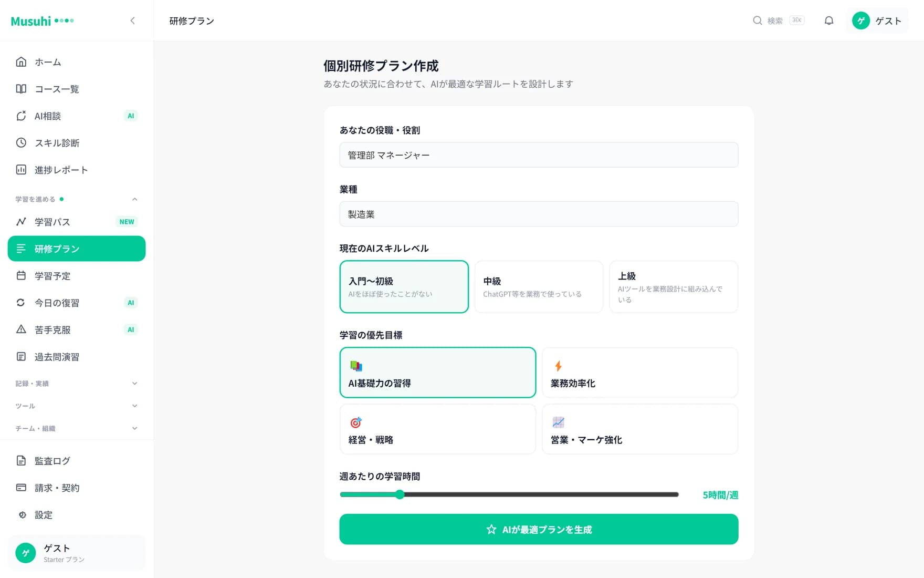Screen dimensions: 924x578
Task: Click the 研修プラン title in the top bar
Action: coord(192,21)
